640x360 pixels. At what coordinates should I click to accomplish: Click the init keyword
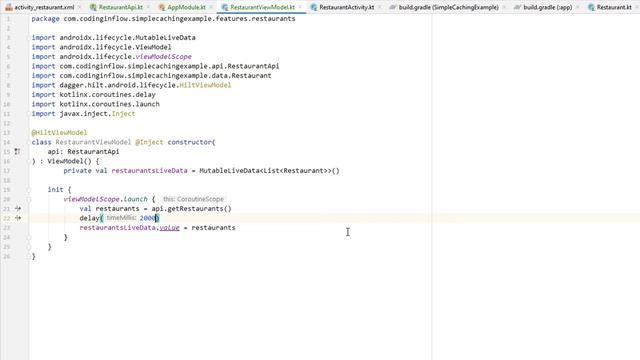[x=55, y=189]
